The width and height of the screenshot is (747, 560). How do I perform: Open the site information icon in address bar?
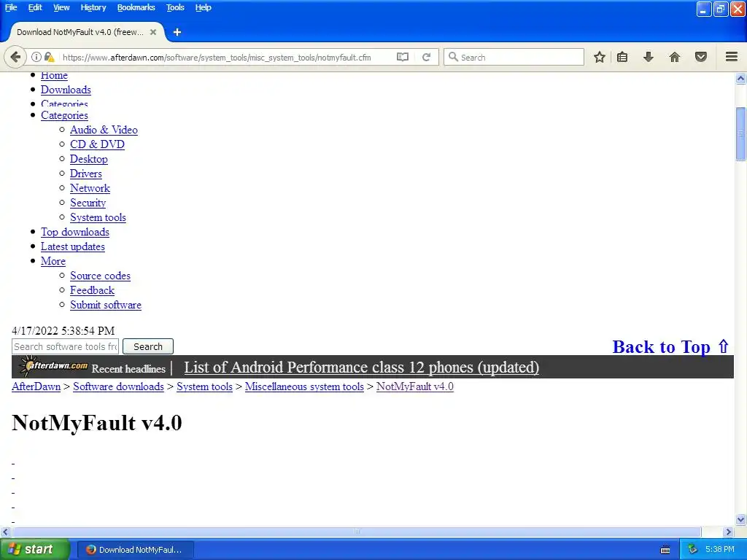coord(36,57)
